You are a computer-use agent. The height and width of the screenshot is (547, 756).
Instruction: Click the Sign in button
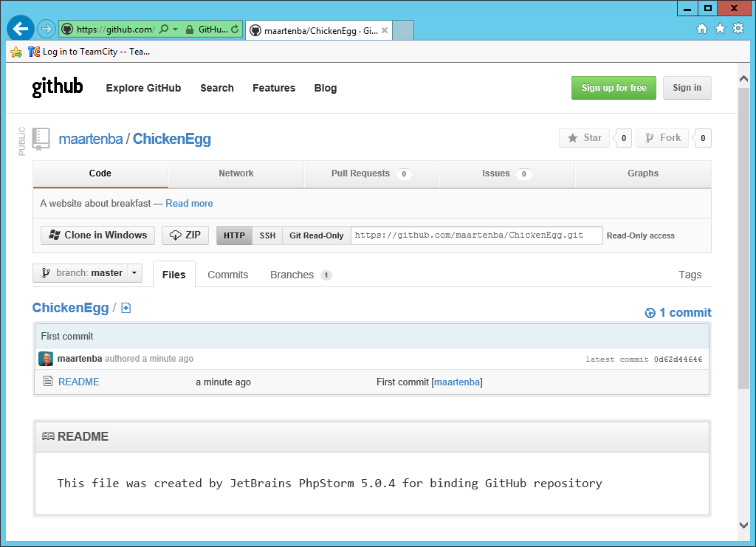[x=687, y=88]
